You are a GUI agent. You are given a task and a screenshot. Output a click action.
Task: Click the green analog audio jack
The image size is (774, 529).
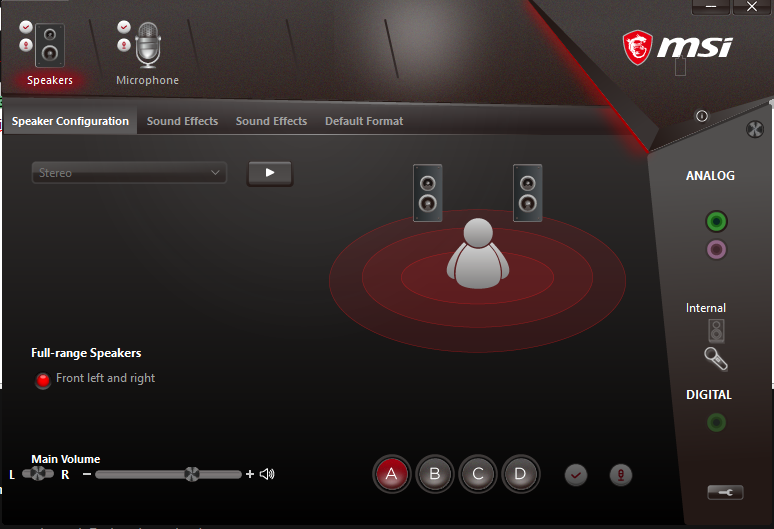tap(716, 221)
